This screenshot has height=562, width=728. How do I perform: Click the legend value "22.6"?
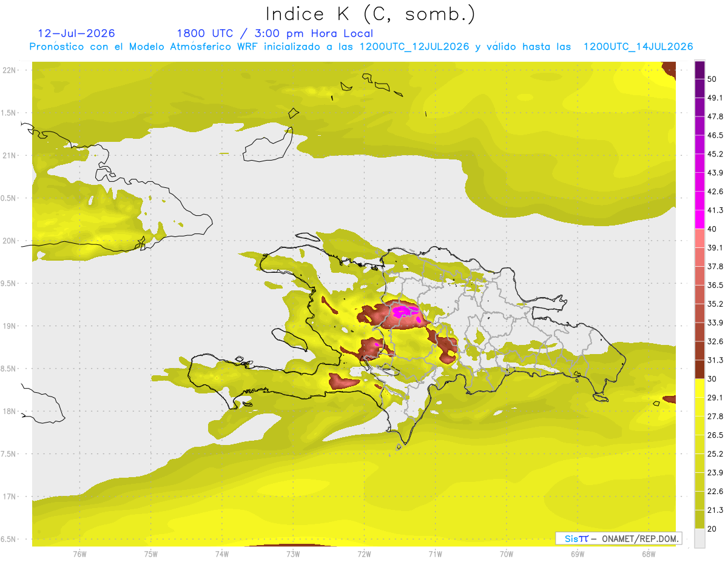(x=715, y=492)
